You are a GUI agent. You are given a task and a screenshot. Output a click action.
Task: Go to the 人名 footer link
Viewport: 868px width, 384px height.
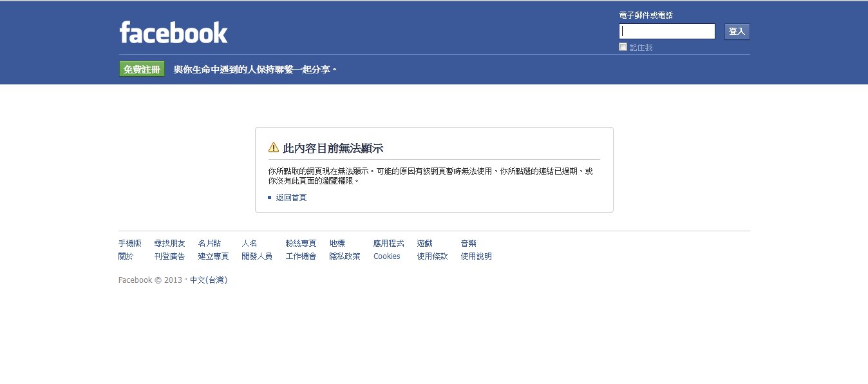point(249,243)
